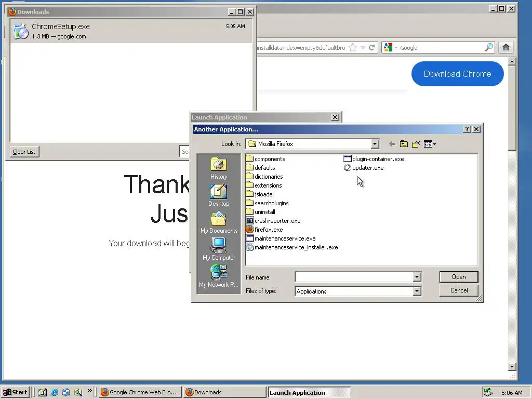Click the ChromeSetup.exe installer icon
Viewport: 532px width, 399px height.
(21, 31)
